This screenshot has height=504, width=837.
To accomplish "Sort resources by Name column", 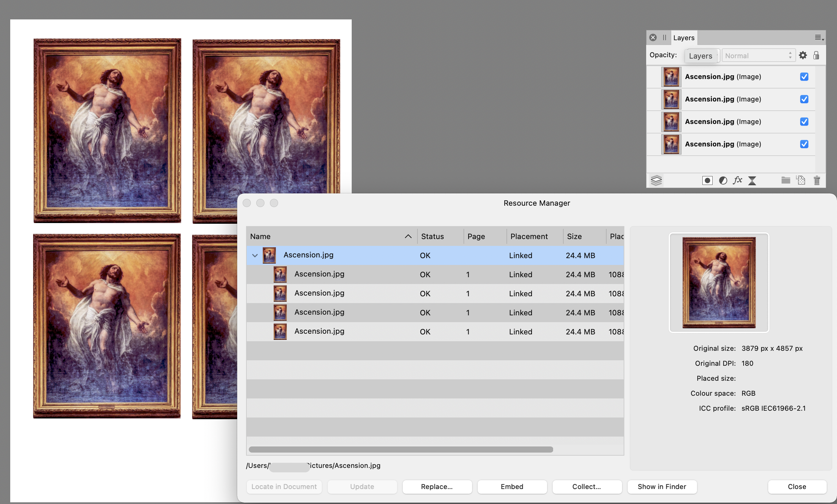I will point(332,236).
